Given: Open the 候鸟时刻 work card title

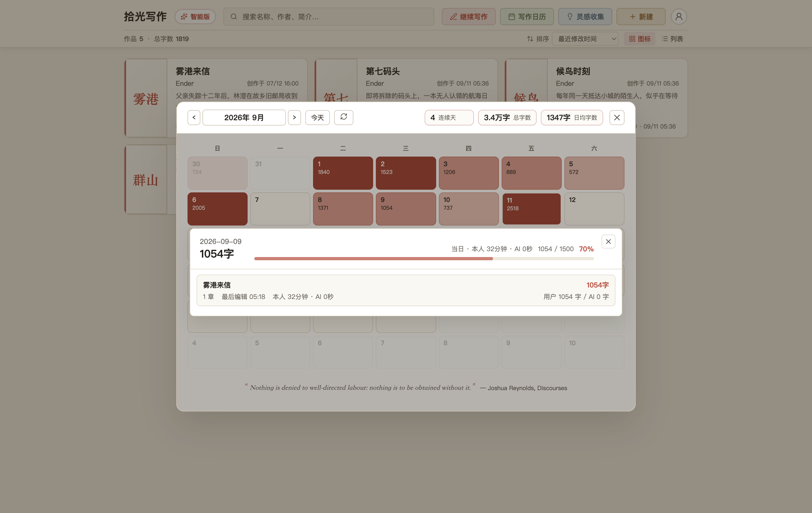Looking at the screenshot, I should pos(573,71).
